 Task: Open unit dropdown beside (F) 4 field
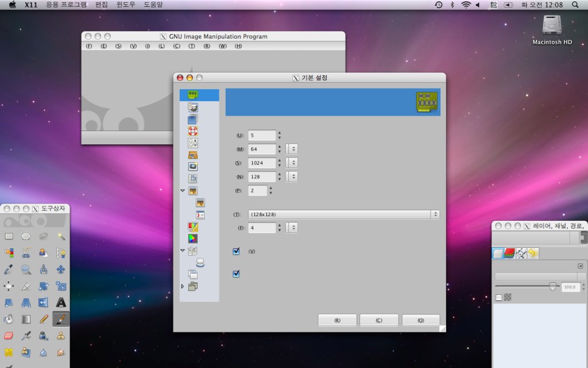292,228
